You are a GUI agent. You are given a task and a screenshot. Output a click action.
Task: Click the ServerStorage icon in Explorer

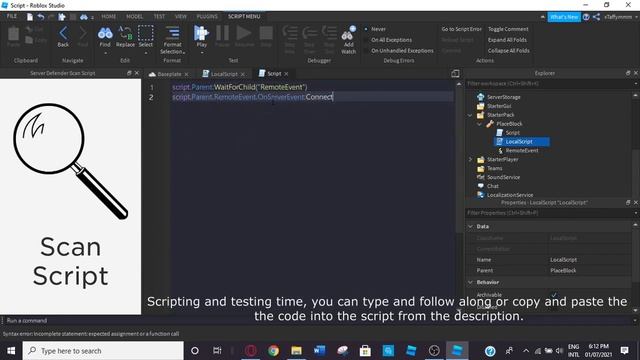(x=480, y=97)
